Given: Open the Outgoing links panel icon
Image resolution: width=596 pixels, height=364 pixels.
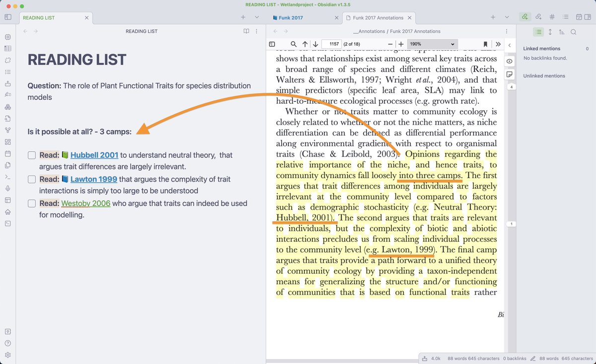Looking at the screenshot, I should (x=538, y=17).
